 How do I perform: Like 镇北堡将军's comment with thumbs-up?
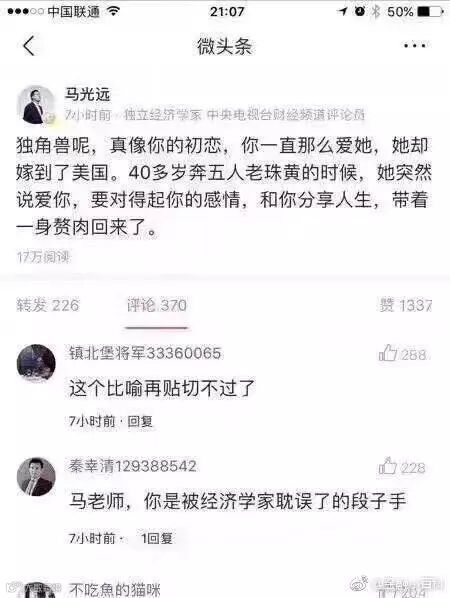[x=388, y=353]
